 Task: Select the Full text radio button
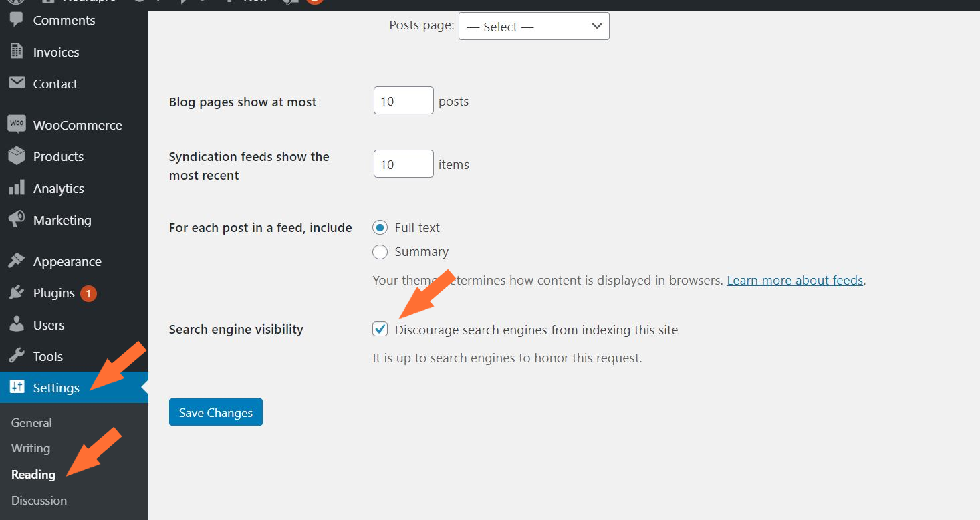click(x=380, y=227)
